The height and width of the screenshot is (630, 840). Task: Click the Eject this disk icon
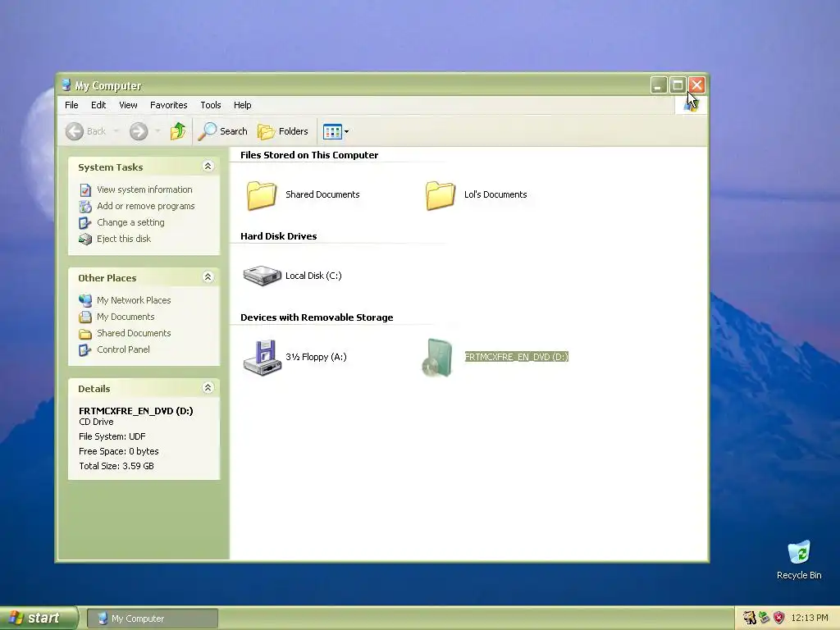coord(85,239)
